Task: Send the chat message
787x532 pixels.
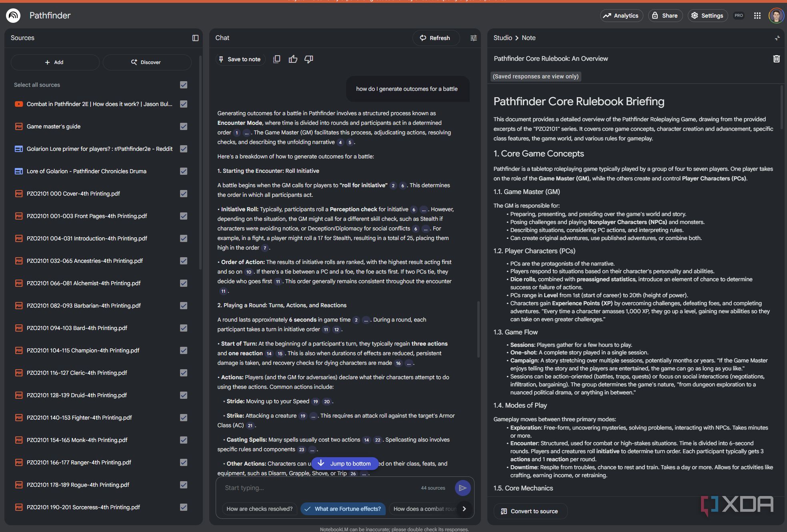Action: tap(463, 488)
